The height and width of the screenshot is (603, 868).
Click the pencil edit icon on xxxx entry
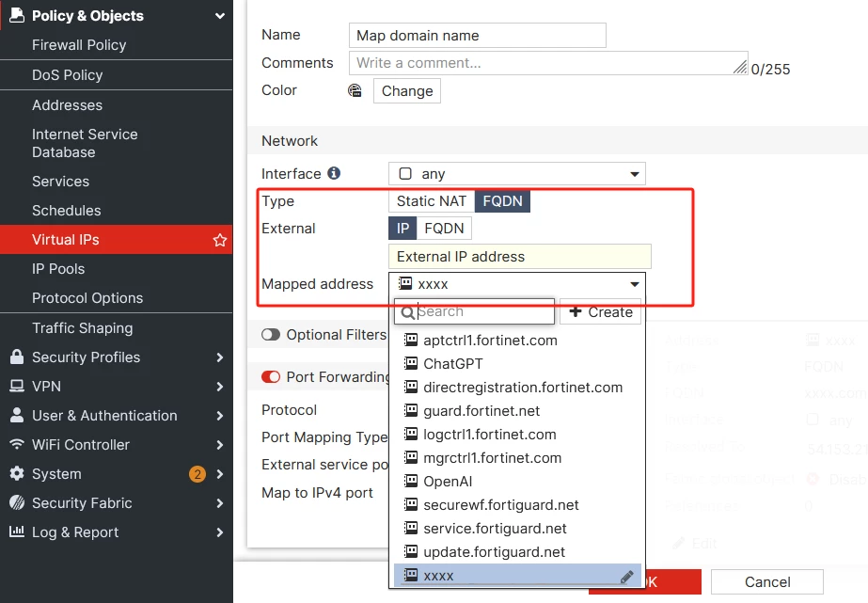(x=626, y=577)
